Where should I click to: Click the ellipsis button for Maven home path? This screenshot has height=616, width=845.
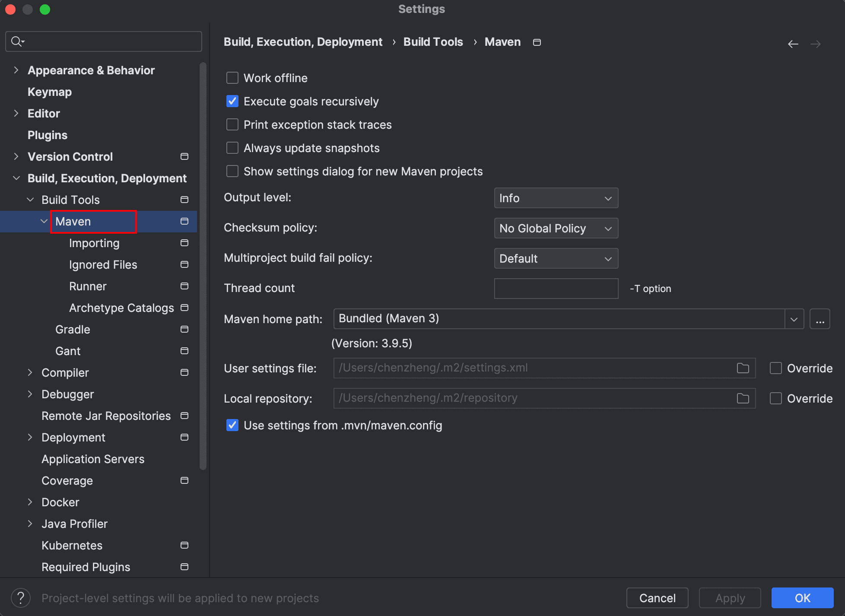[x=820, y=319]
